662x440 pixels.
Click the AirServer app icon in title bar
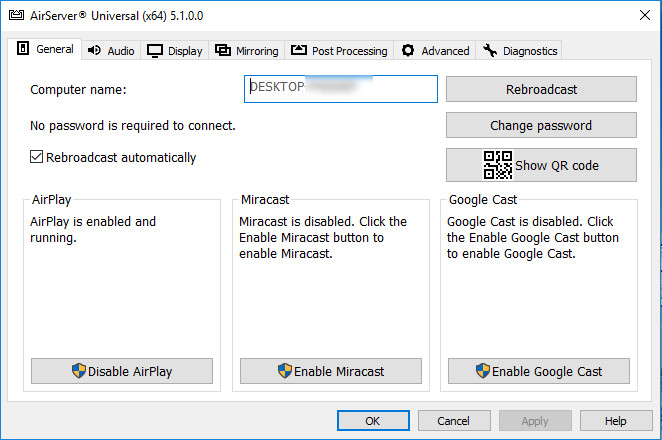(16, 16)
